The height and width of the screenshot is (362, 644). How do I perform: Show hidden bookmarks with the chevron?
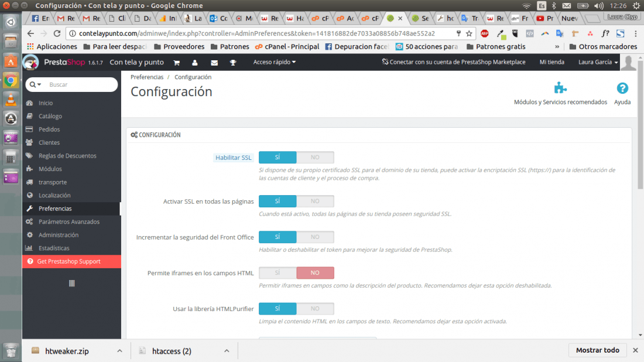click(557, 46)
